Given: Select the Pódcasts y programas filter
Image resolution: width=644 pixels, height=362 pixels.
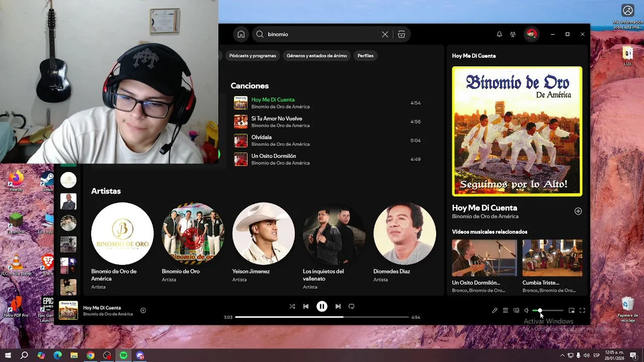Looking at the screenshot, I should coord(253,56).
